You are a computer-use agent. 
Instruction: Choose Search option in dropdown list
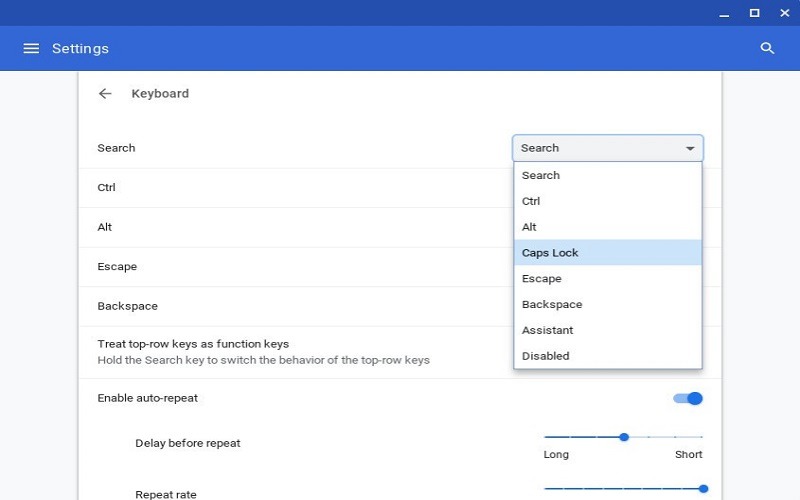click(x=608, y=176)
